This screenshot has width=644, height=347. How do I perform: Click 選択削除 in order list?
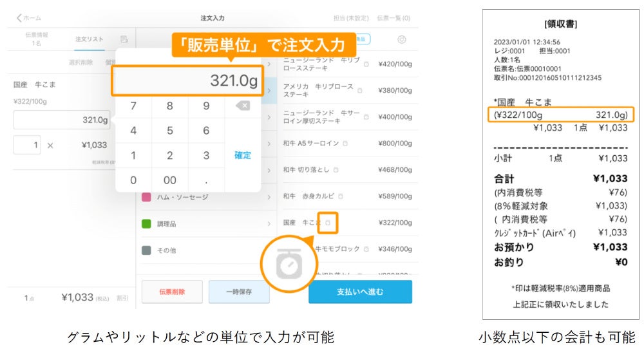80,62
